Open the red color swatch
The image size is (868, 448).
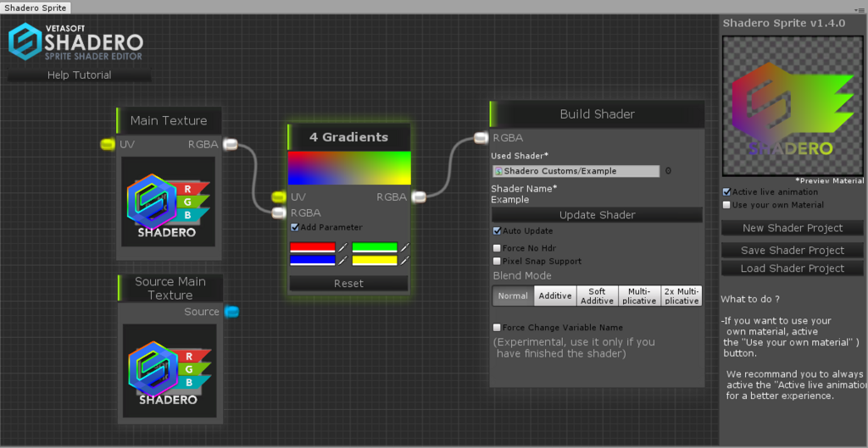(313, 247)
